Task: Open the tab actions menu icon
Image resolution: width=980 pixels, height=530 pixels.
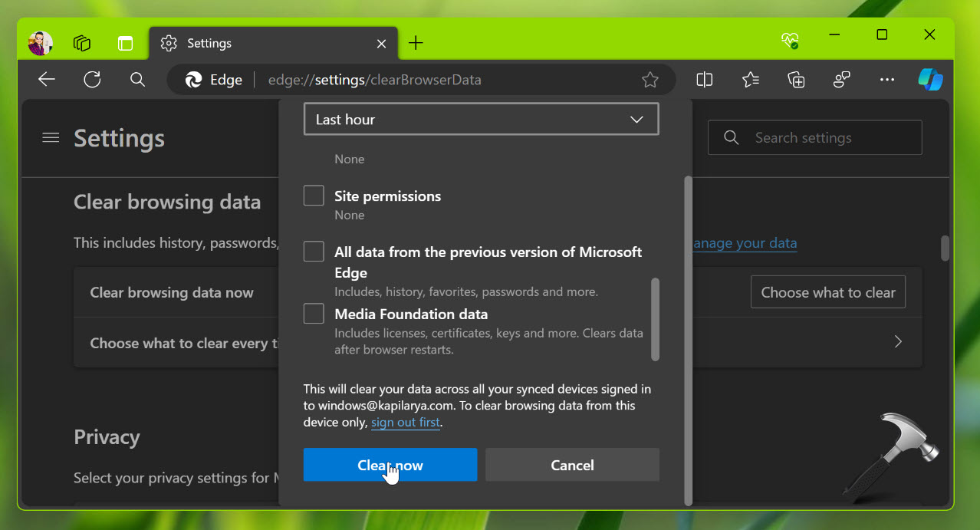Action: point(125,43)
